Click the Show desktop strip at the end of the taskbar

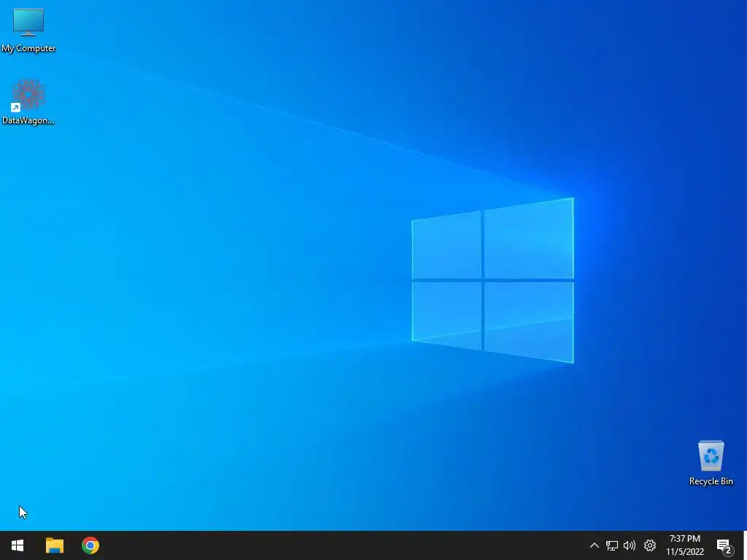click(x=745, y=545)
